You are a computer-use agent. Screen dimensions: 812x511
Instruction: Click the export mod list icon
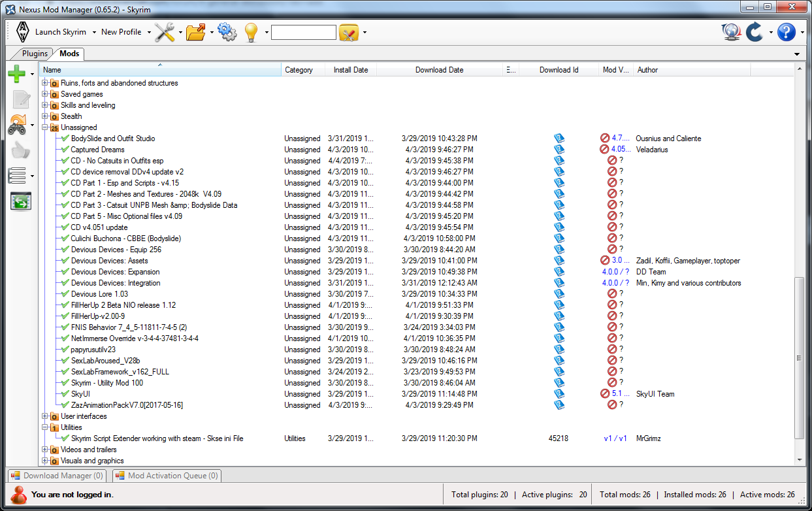(21, 201)
